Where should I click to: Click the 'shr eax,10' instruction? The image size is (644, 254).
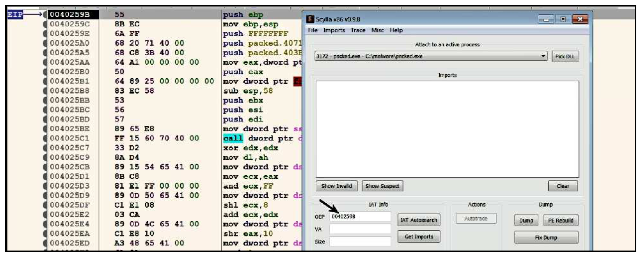tap(248, 233)
